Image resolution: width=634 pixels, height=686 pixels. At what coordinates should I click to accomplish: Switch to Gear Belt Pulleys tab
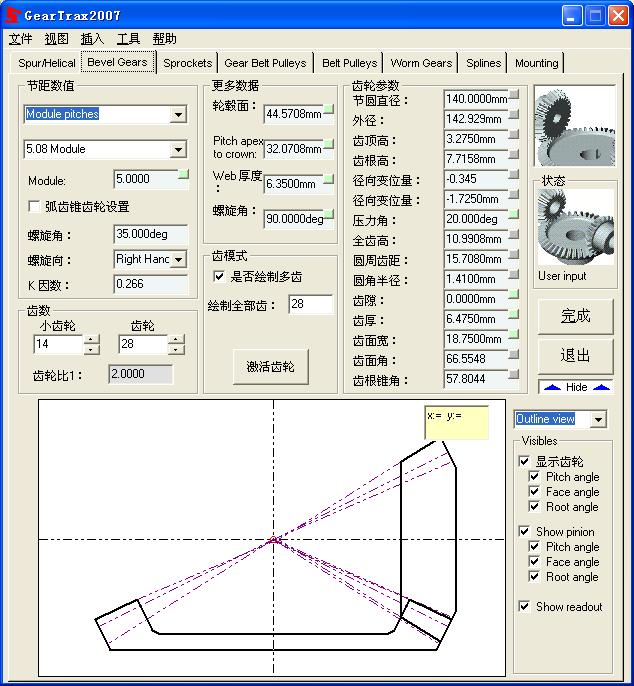[265, 63]
